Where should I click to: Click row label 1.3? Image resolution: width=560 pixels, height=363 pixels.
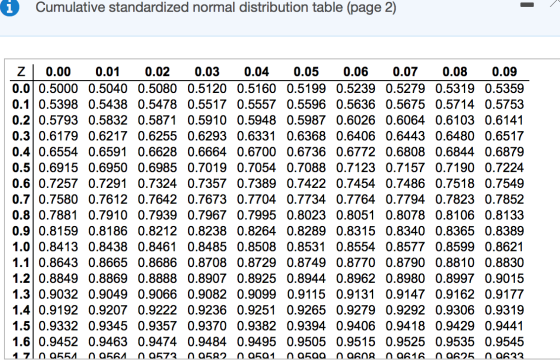pos(21,294)
